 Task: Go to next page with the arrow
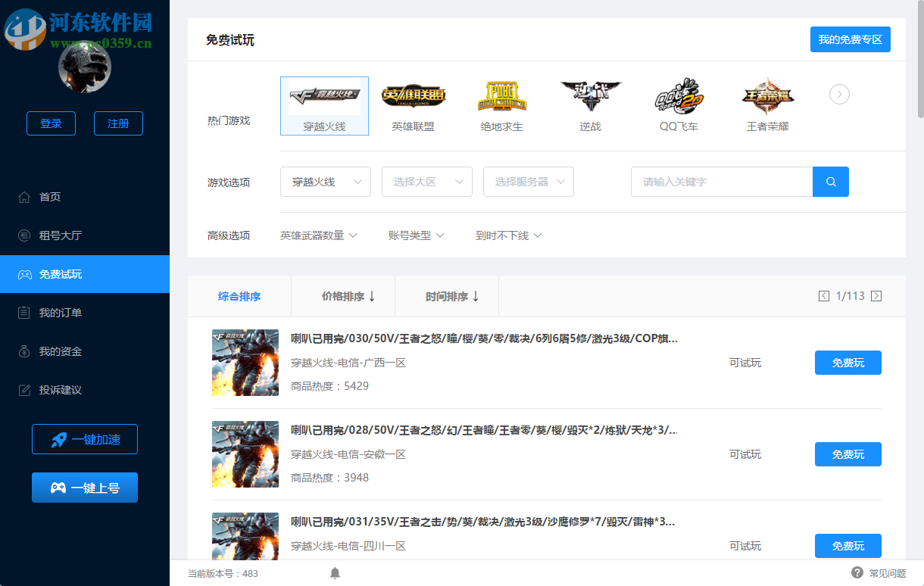[x=876, y=296]
